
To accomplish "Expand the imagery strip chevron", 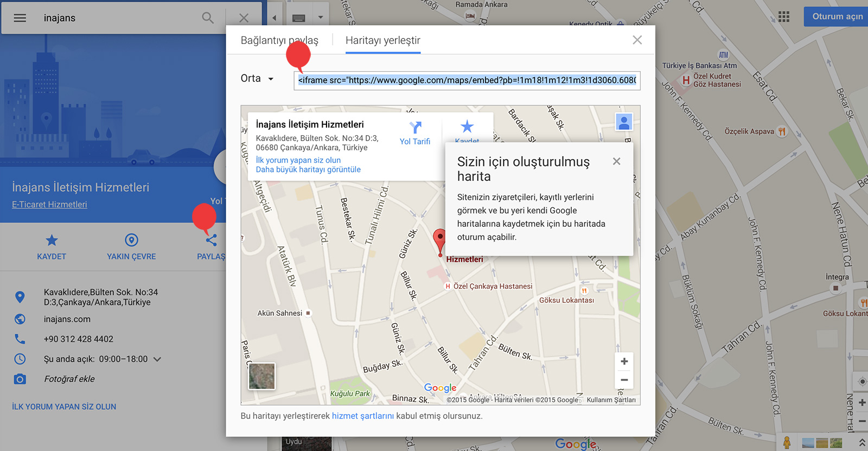I will [x=862, y=443].
